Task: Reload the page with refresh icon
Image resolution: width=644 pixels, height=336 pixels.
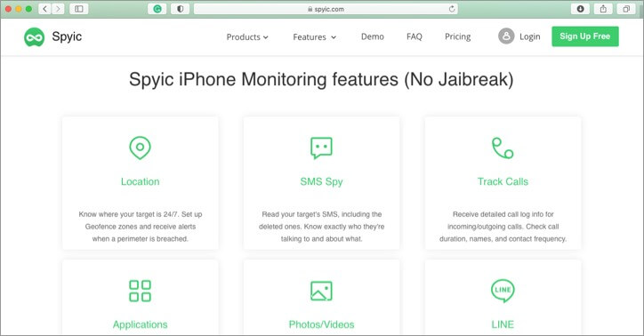Action: (452, 9)
